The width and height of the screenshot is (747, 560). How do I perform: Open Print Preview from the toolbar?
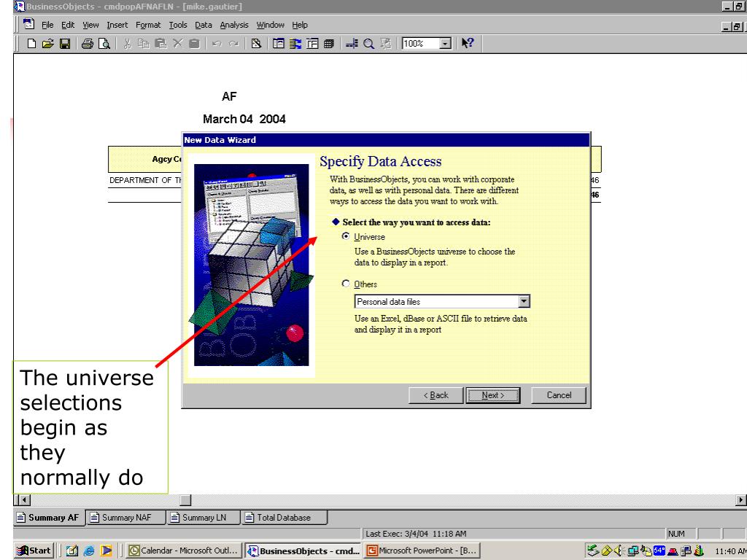(104, 44)
